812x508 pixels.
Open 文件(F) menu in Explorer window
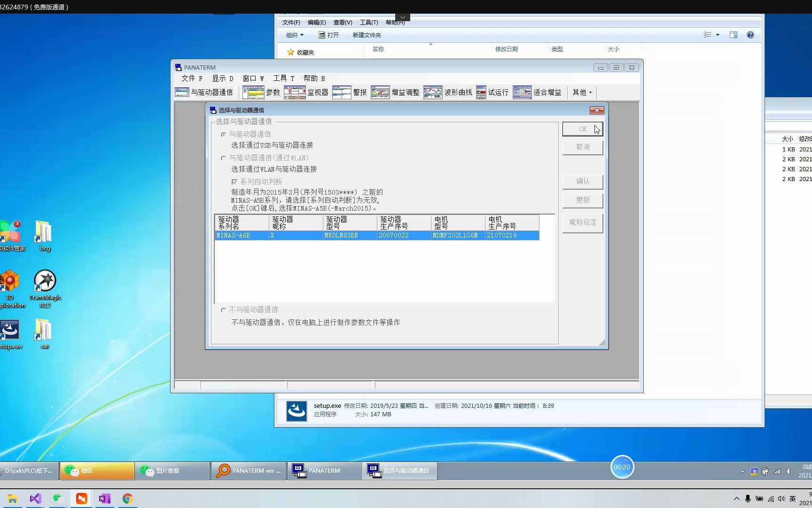pos(291,23)
